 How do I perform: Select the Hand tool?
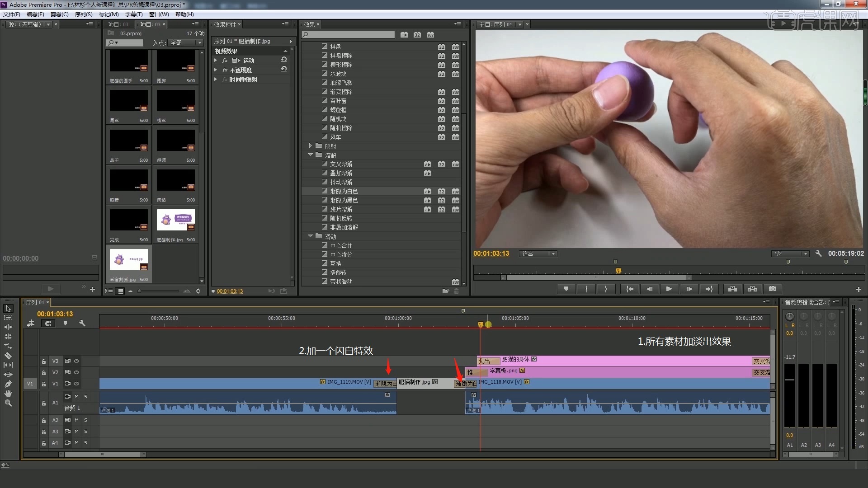(8, 394)
